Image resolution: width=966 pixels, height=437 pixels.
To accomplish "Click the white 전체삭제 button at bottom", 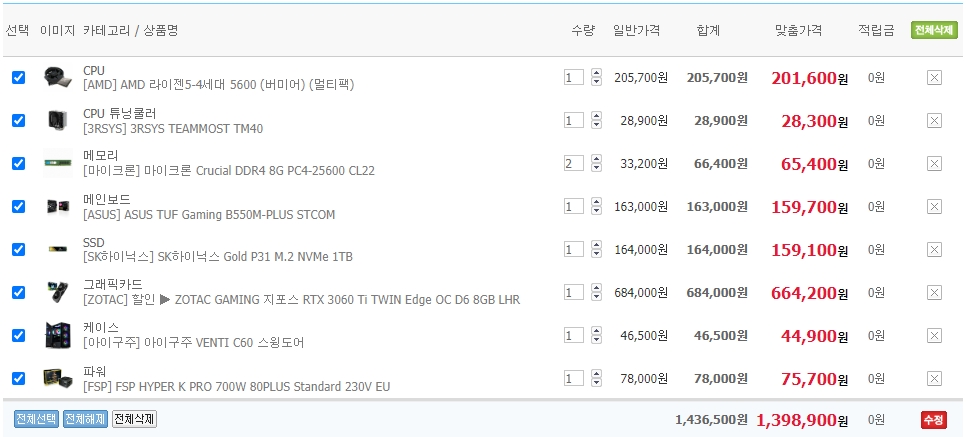I will 134,419.
